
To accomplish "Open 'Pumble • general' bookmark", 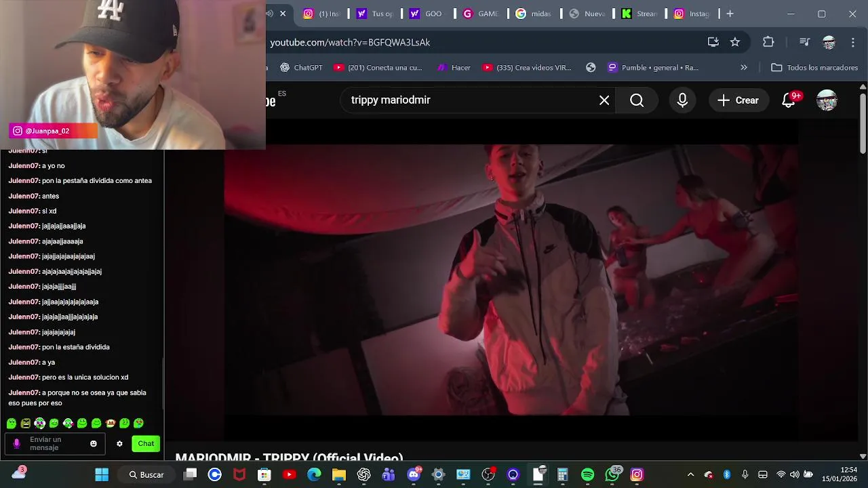I will point(652,67).
